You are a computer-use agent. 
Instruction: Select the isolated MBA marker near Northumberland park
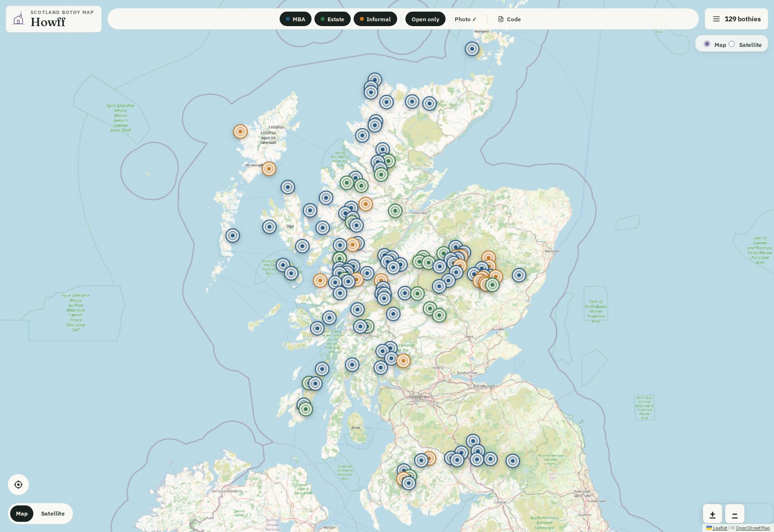pyautogui.click(x=513, y=461)
